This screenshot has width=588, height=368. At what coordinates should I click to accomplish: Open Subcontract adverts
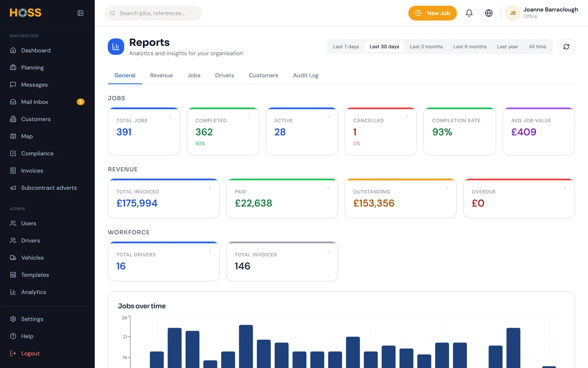click(47, 188)
